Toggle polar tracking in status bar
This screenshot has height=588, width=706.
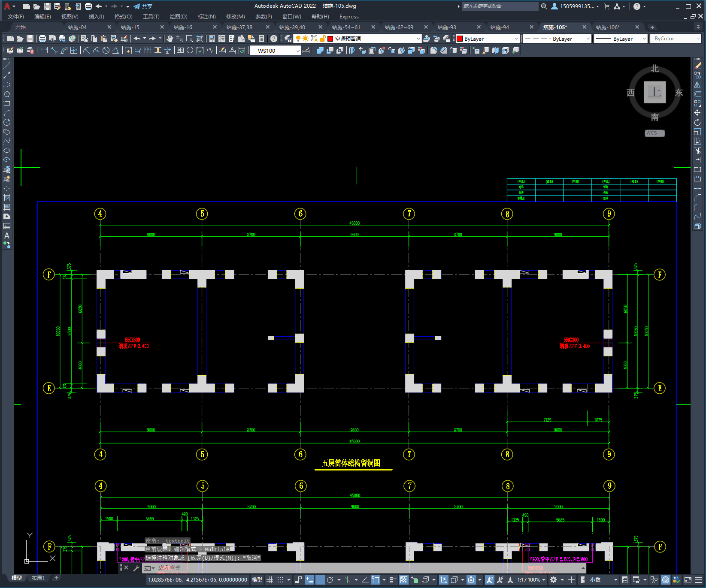(330, 580)
